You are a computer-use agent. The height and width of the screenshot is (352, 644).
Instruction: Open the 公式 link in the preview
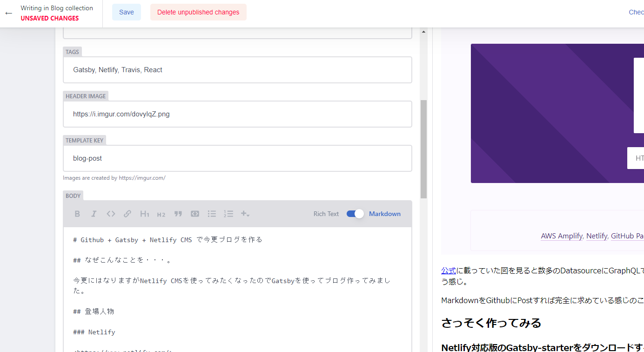coord(449,270)
